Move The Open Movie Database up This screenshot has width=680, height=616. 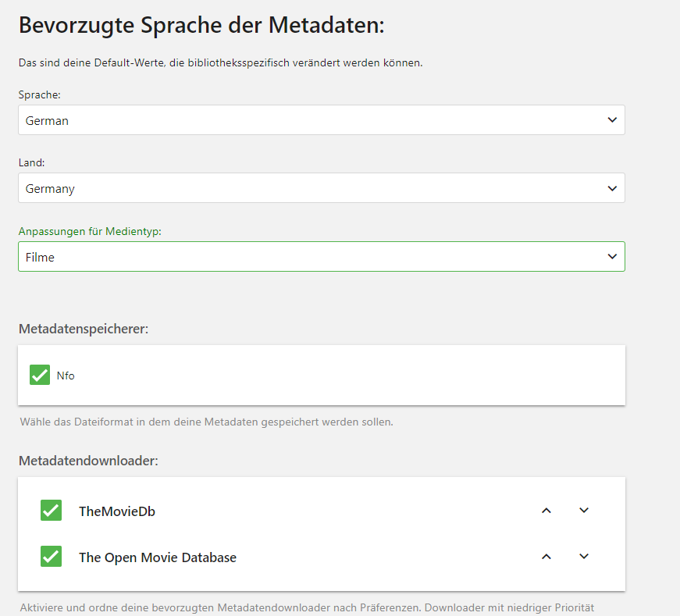pos(546,557)
